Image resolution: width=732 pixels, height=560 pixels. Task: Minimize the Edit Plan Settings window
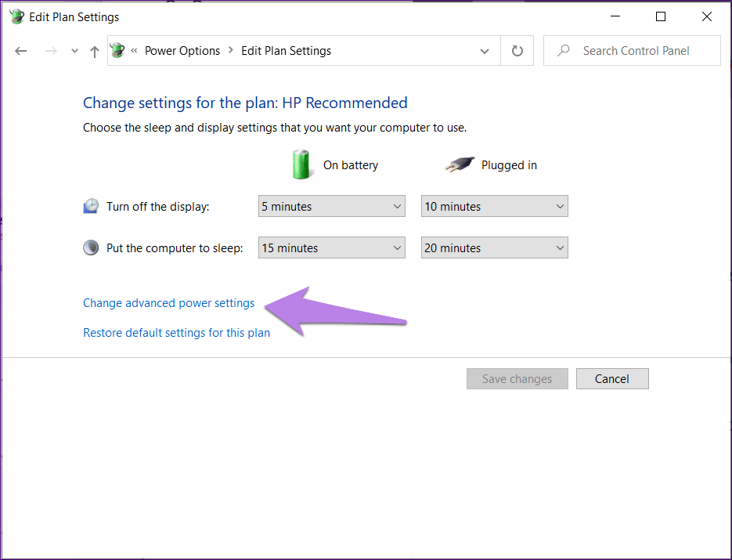[x=615, y=16]
